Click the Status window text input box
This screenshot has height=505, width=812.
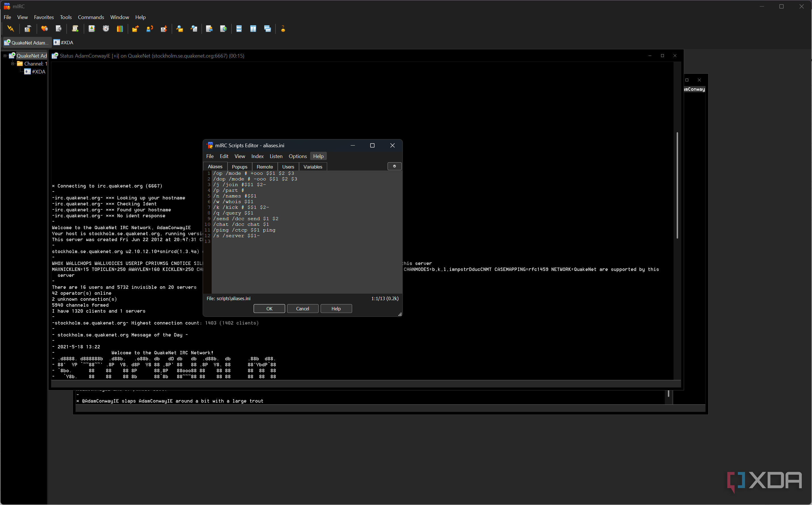coord(365,384)
